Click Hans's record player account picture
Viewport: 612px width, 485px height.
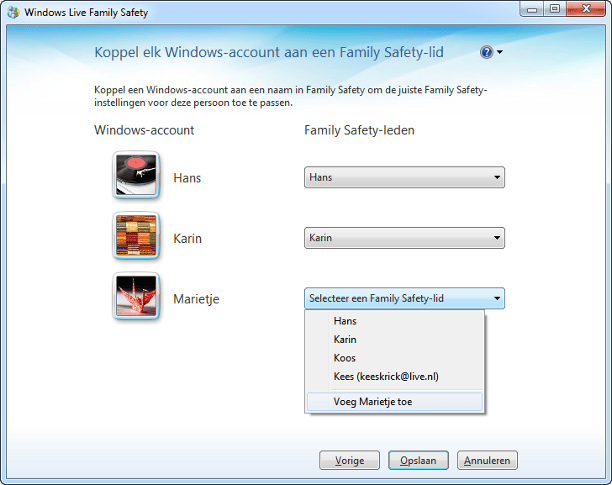(136, 175)
